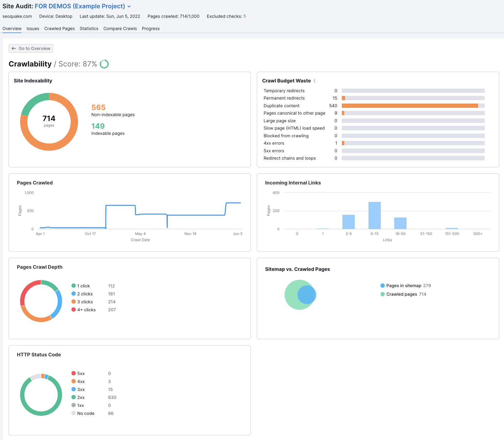Image resolution: width=504 pixels, height=440 pixels.
Task: Open the Statistics tab
Action: [x=89, y=28]
